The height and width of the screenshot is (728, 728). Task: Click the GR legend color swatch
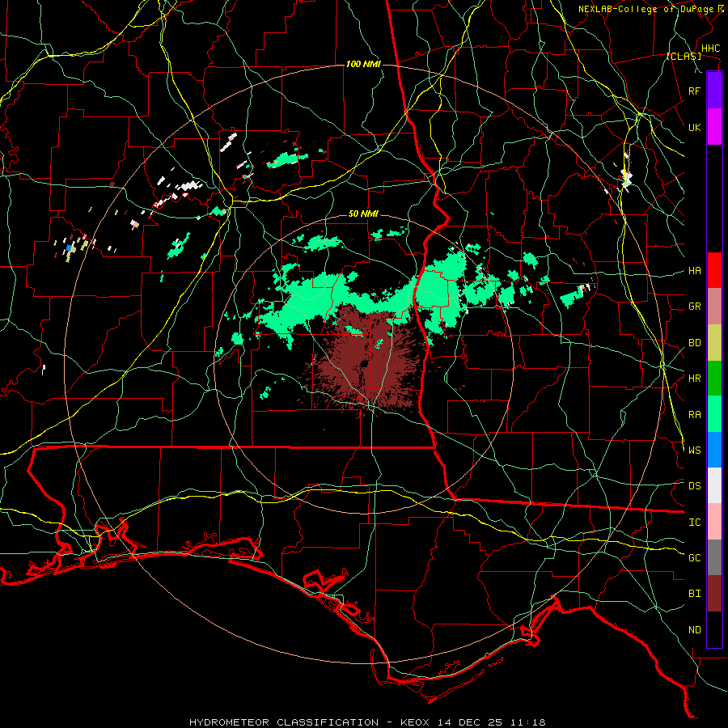click(x=714, y=307)
